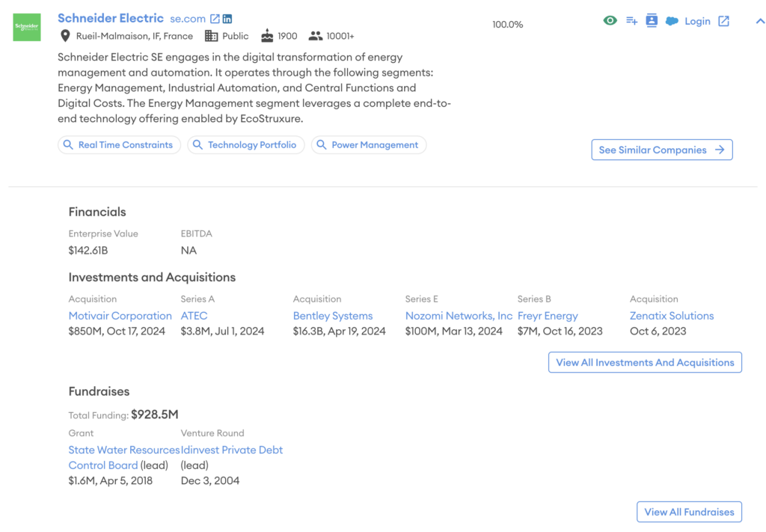Click the $142.61B enterprise value

88,251
